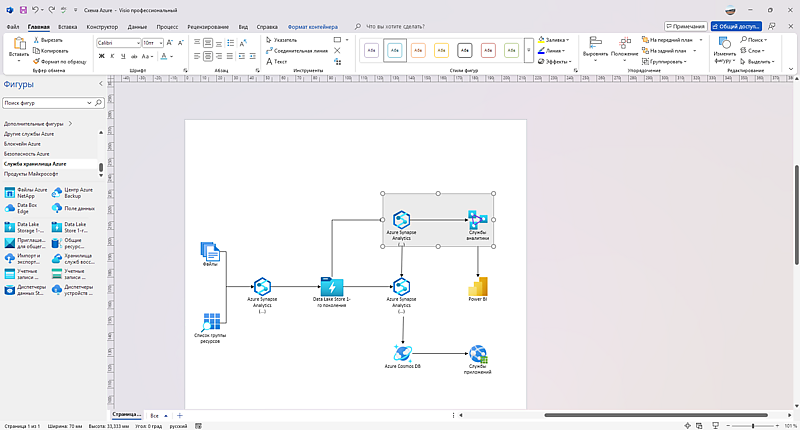Click the Примечания comments button
Screen dimensions: 800x430
pyautogui.click(x=686, y=26)
